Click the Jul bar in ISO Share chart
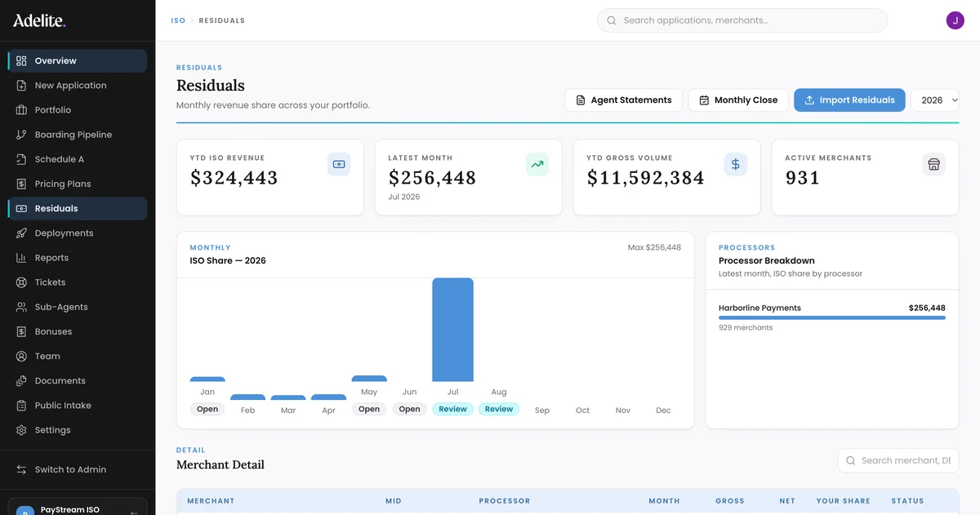The height and width of the screenshot is (515, 980). click(452, 330)
